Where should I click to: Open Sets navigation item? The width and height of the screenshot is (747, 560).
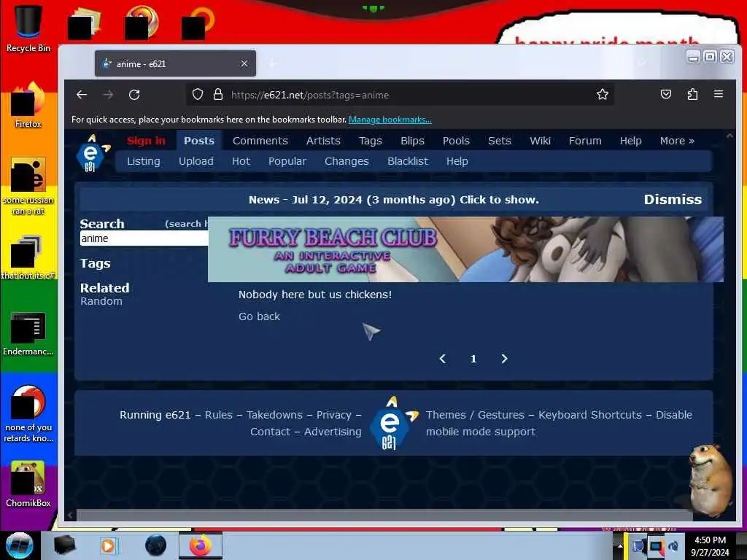tap(499, 141)
